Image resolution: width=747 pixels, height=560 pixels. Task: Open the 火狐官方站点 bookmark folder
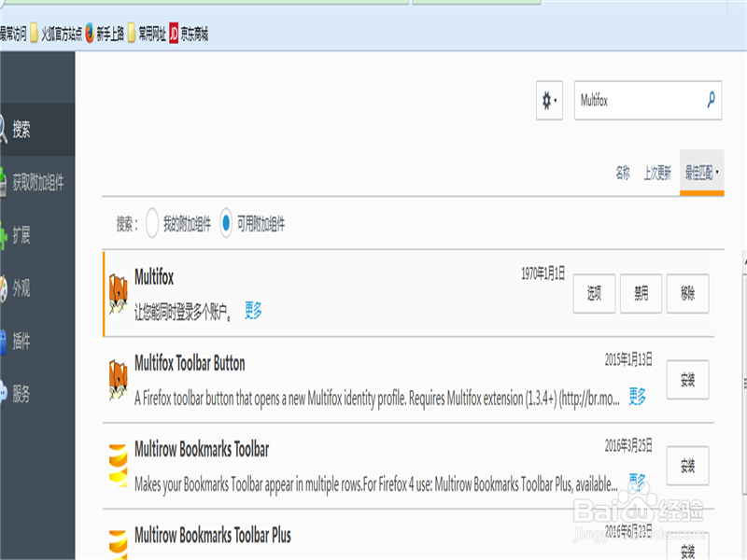56,34
